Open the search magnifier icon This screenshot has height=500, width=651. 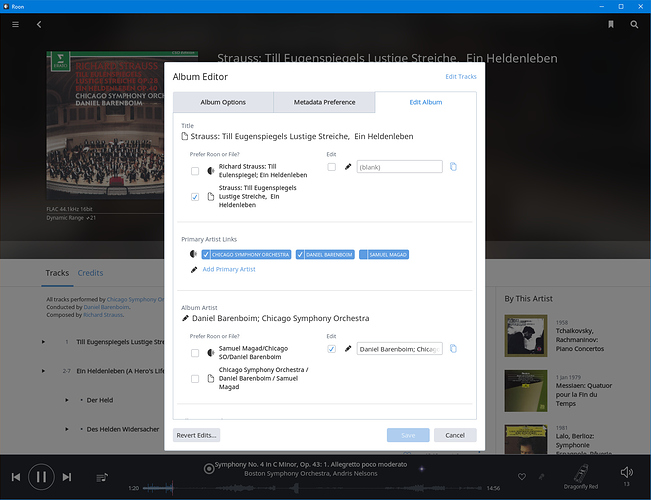pyautogui.click(x=634, y=25)
